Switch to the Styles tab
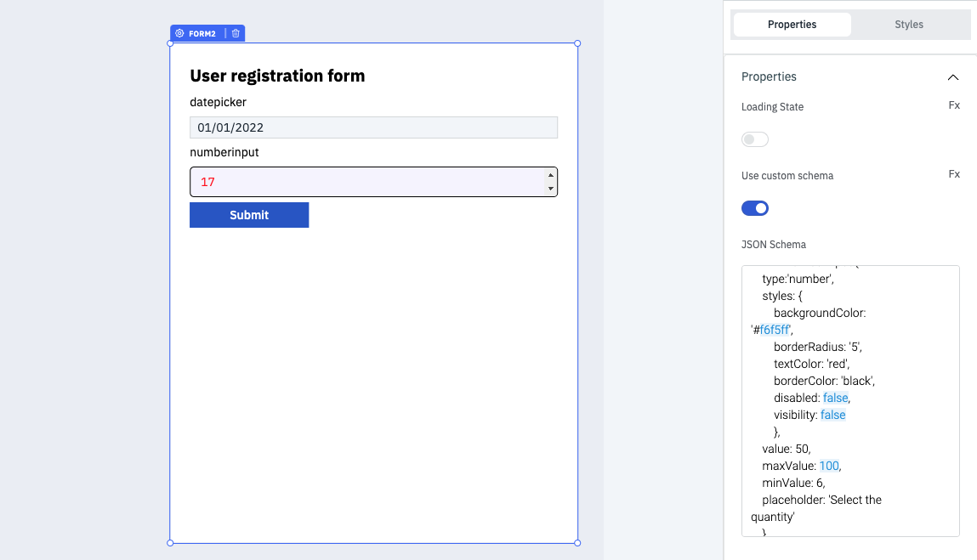This screenshot has height=560, width=977. click(908, 25)
